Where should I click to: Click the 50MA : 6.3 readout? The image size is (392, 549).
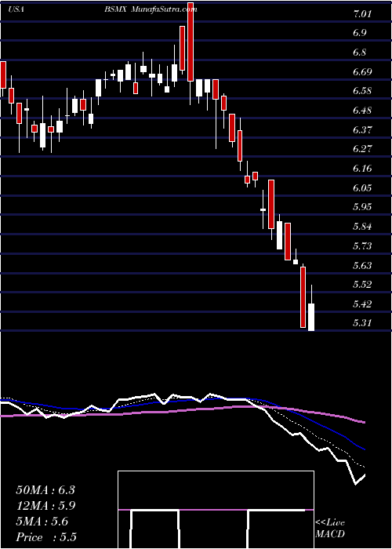[x=45, y=490]
